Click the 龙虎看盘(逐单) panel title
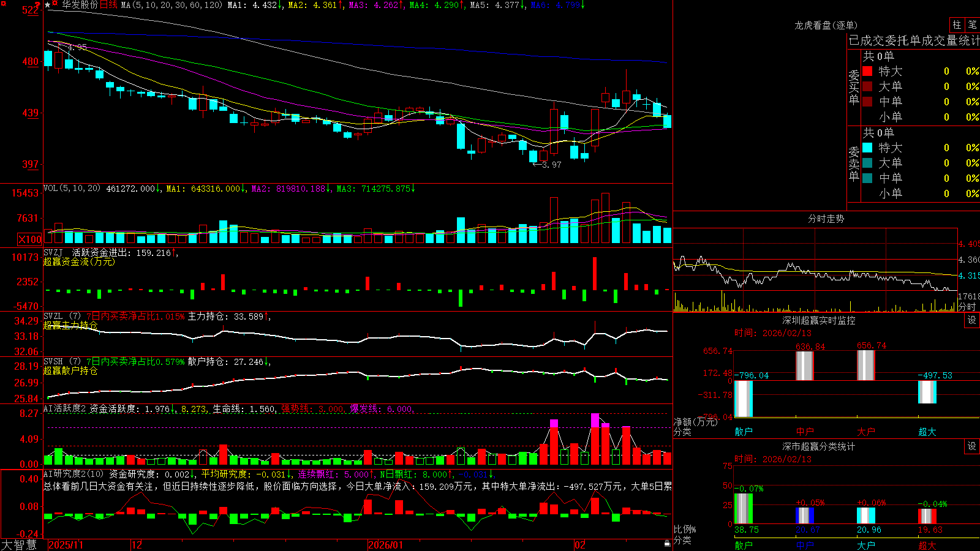The height and width of the screenshot is (551, 980). [826, 25]
